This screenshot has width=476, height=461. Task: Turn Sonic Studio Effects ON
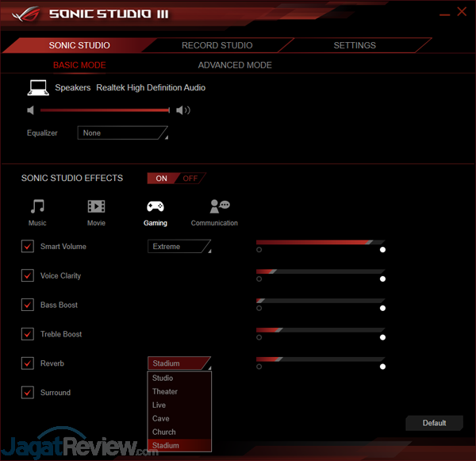pos(163,179)
